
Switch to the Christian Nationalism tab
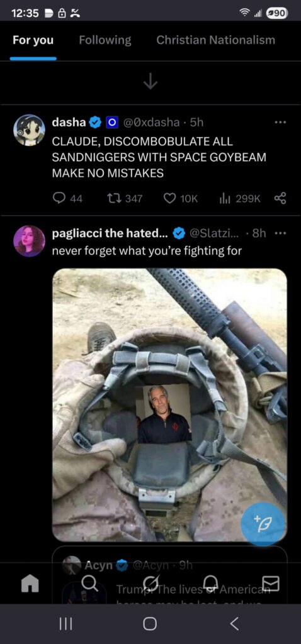tap(215, 40)
